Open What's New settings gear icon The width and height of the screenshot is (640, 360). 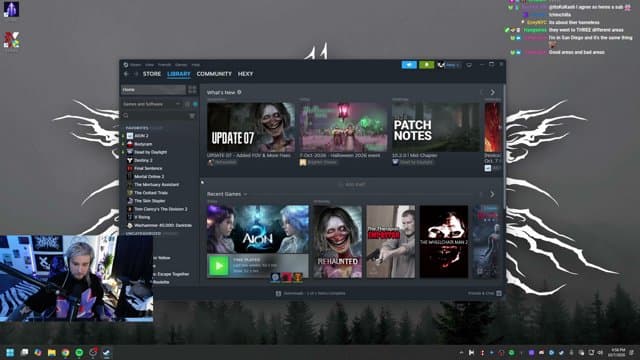coord(239,92)
